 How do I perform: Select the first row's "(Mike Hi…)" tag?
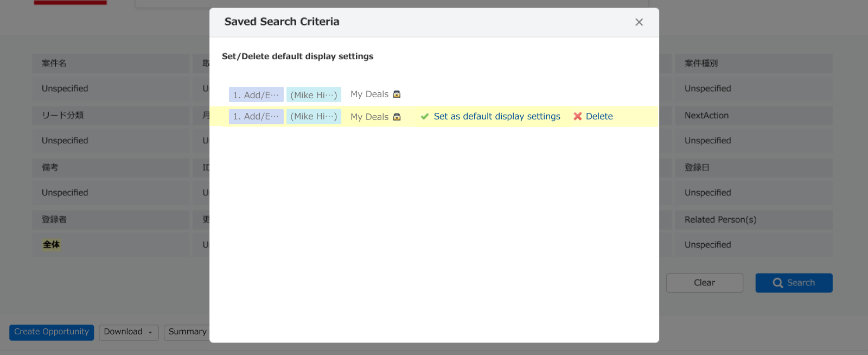pyautogui.click(x=314, y=95)
